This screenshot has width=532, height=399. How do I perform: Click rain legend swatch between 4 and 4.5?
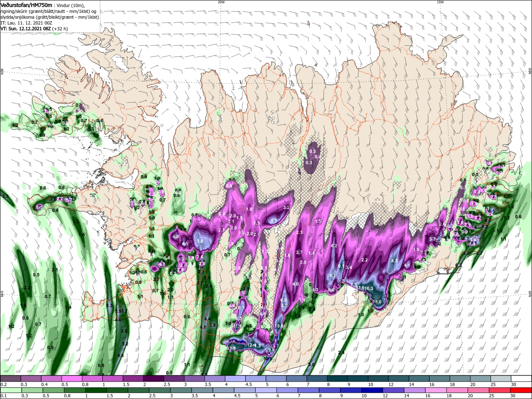coord(224,390)
